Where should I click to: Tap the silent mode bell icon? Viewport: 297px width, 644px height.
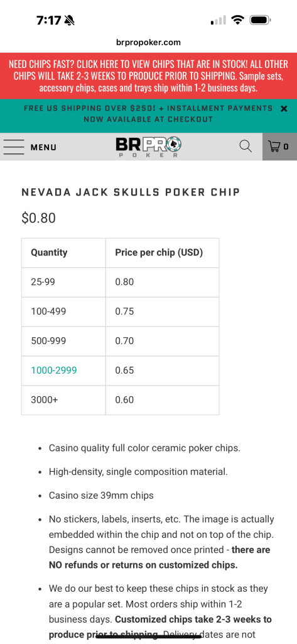pyautogui.click(x=69, y=20)
